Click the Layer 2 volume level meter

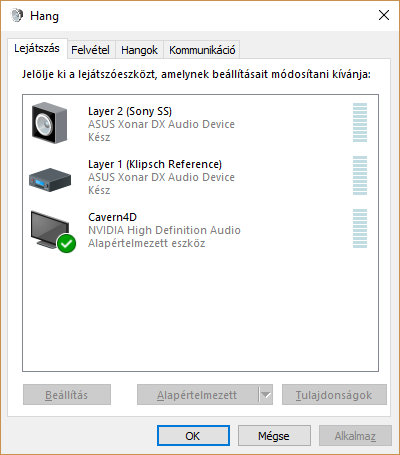tap(360, 122)
